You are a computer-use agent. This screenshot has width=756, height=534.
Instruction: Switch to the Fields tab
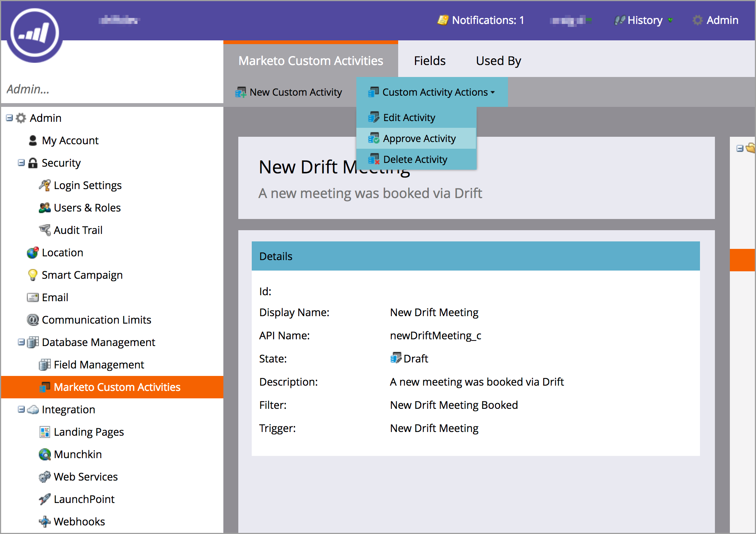(x=430, y=61)
